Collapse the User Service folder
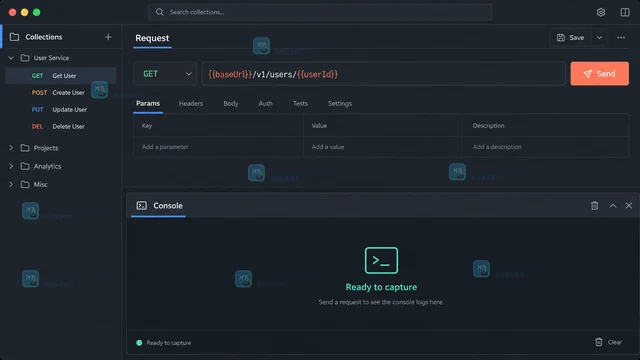640x360 pixels. [x=11, y=58]
